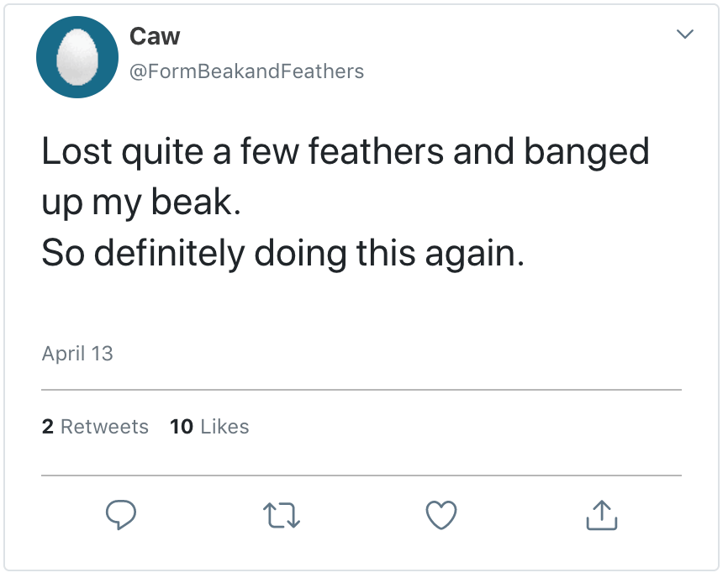The height and width of the screenshot is (578, 728).
Task: View the 2 Retweets list
Action: pos(95,427)
